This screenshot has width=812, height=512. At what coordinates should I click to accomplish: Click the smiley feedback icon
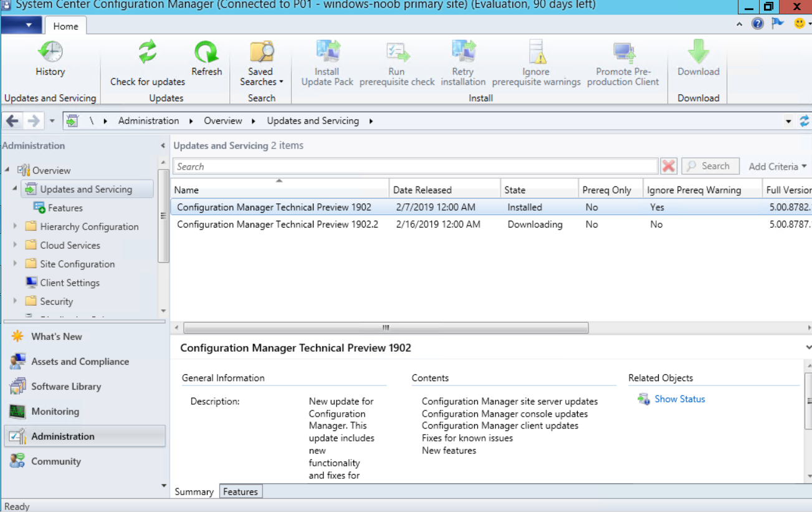[799, 24]
